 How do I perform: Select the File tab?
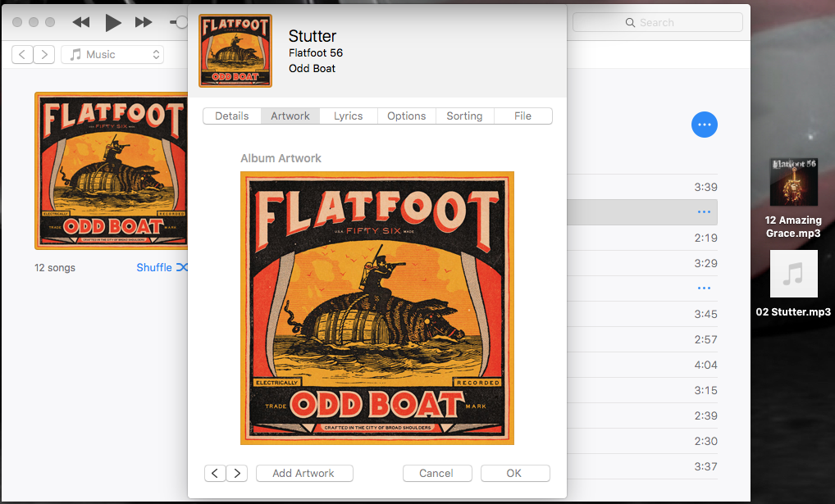(x=523, y=116)
